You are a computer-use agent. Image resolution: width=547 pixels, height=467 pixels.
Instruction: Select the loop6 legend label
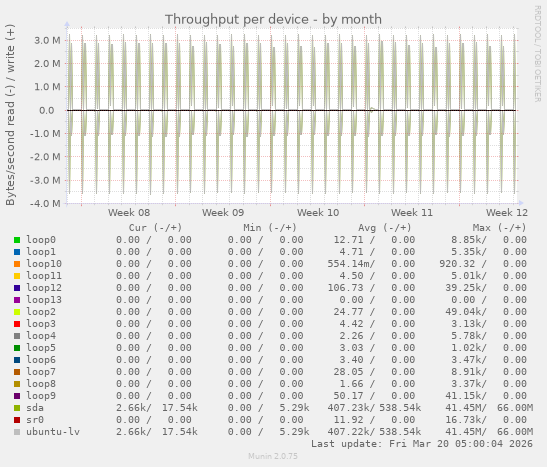(x=41, y=360)
